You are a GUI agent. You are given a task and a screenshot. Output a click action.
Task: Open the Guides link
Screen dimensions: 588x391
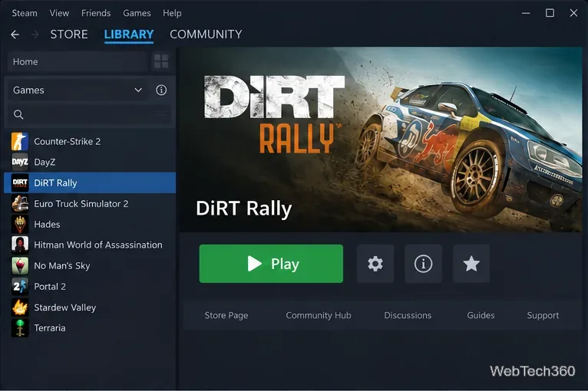pos(481,315)
